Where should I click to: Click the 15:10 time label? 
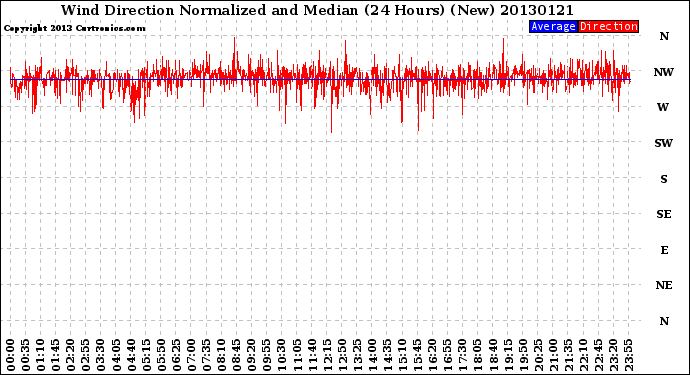point(403,355)
